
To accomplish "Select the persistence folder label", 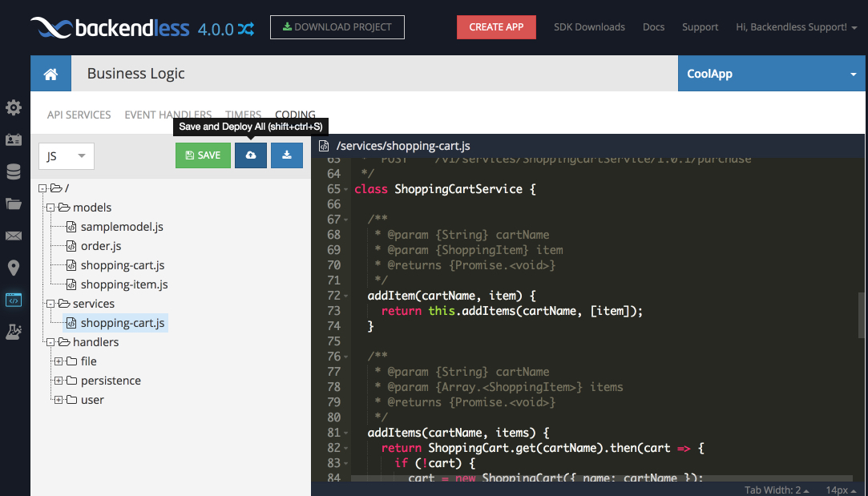I will (111, 381).
